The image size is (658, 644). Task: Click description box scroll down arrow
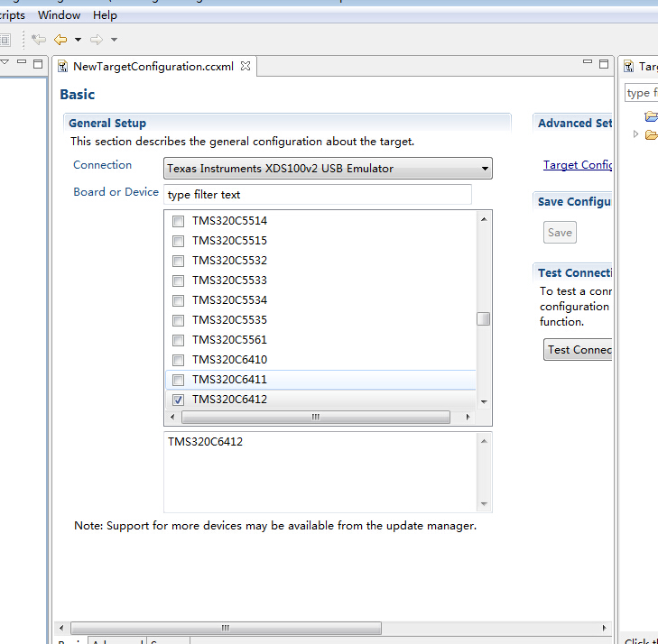[484, 504]
